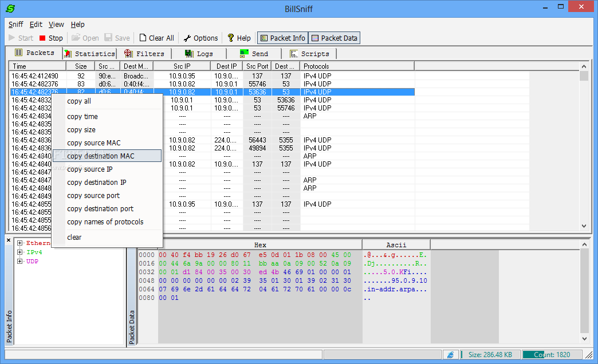Image resolution: width=598 pixels, height=364 pixels.
Task: Choose 'copy source IP' from context menu
Action: 107,169
